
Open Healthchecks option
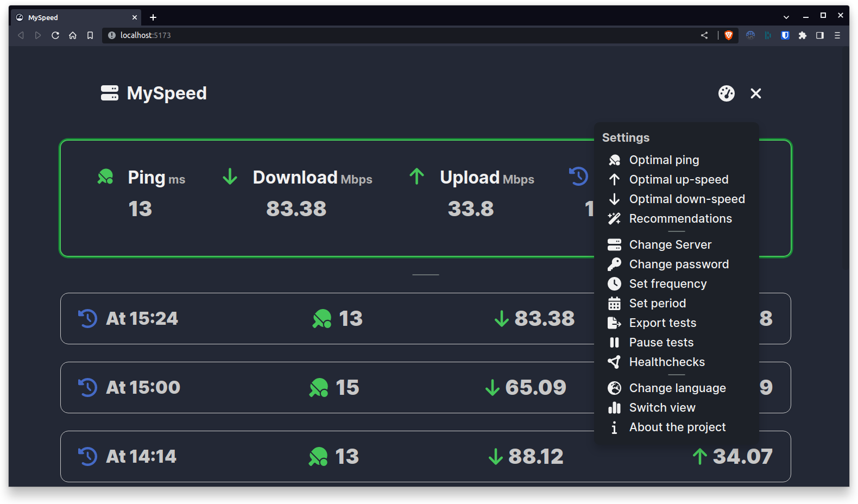click(x=667, y=362)
